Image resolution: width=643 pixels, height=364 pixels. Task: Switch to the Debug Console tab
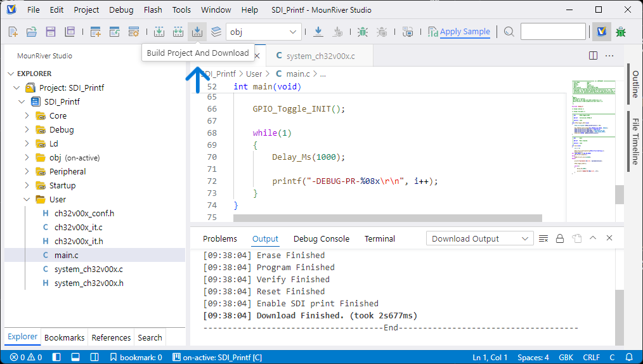(x=321, y=238)
